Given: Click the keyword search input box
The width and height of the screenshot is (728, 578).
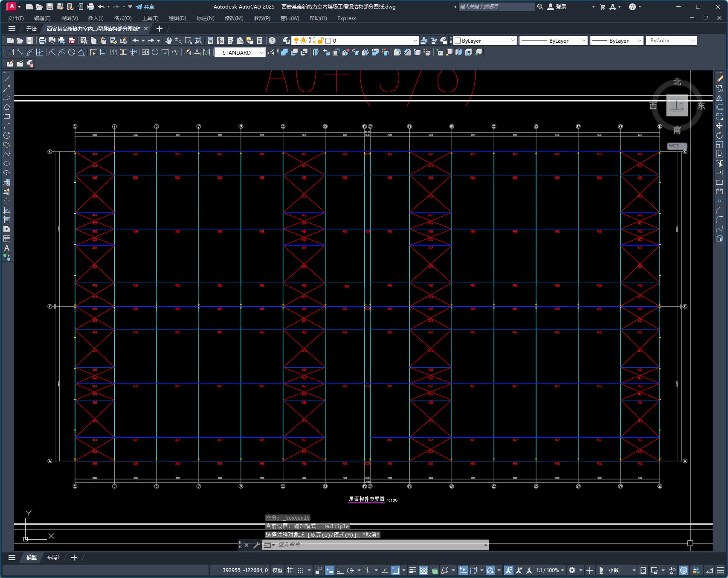Looking at the screenshot, I should 496,7.
